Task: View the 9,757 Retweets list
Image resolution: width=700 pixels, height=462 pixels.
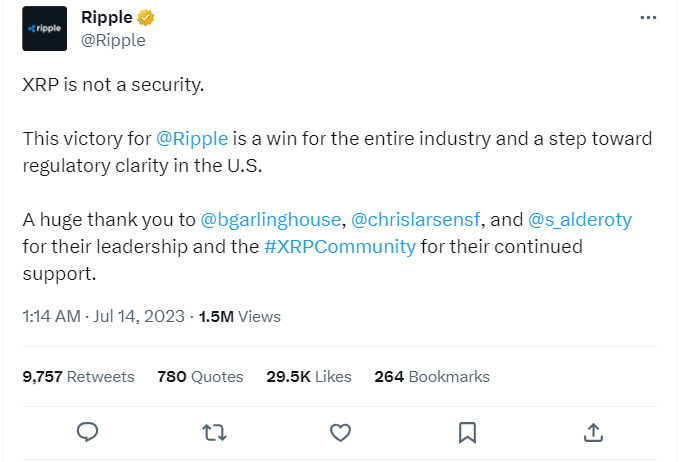Action: tap(79, 377)
